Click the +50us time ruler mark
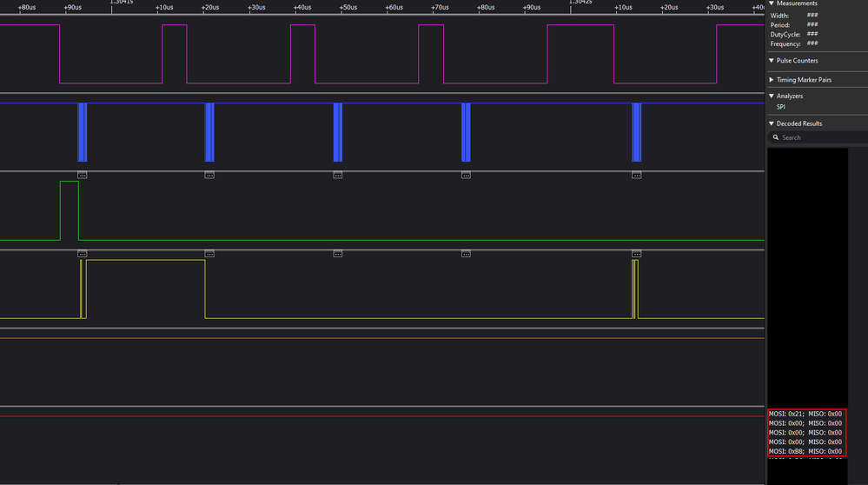 pos(348,7)
